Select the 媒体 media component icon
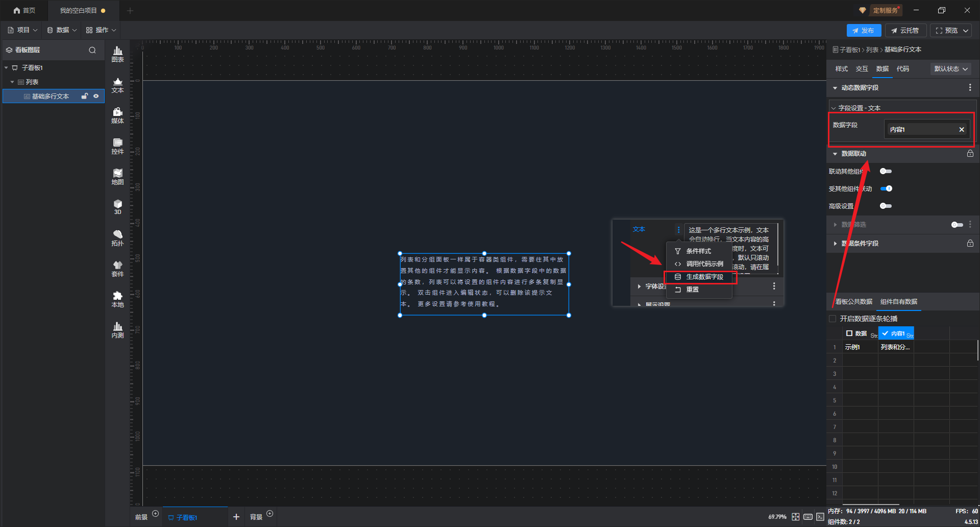 click(x=117, y=115)
